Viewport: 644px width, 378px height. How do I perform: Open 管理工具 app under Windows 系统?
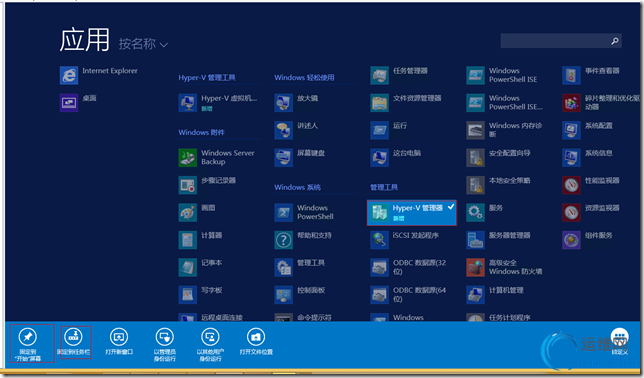[299, 267]
